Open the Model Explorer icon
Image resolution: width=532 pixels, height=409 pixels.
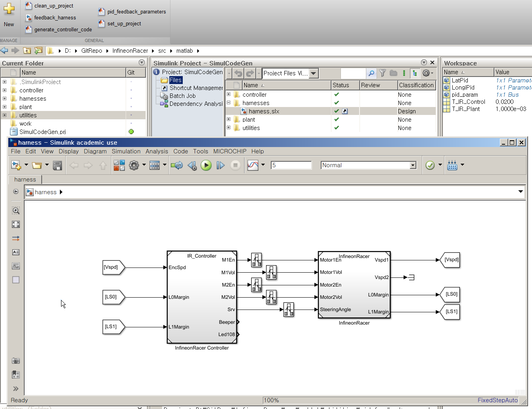[x=155, y=165]
